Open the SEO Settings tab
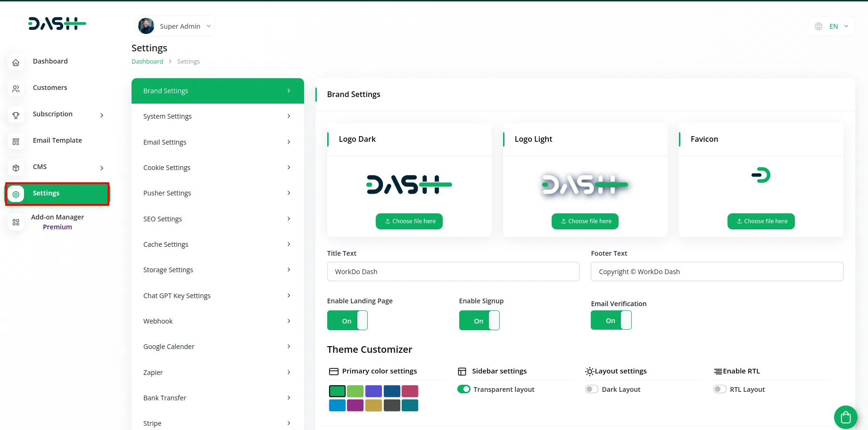Image resolution: width=868 pixels, height=430 pixels. (x=218, y=219)
